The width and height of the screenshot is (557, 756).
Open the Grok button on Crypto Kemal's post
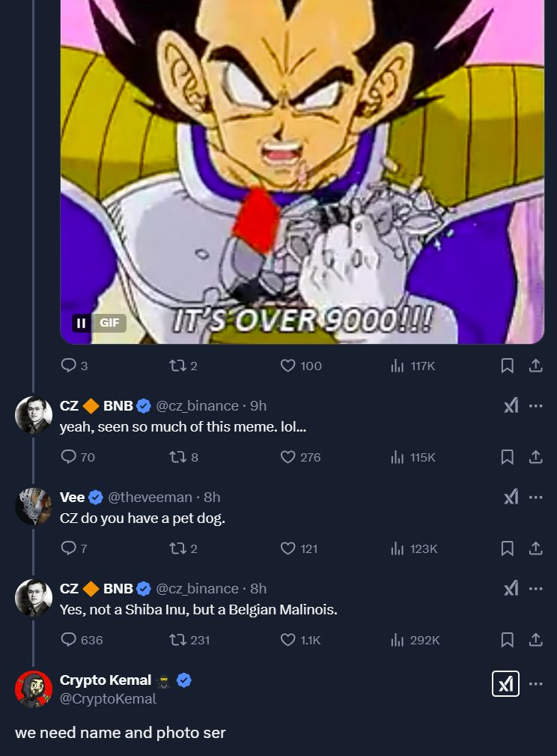pos(505,683)
